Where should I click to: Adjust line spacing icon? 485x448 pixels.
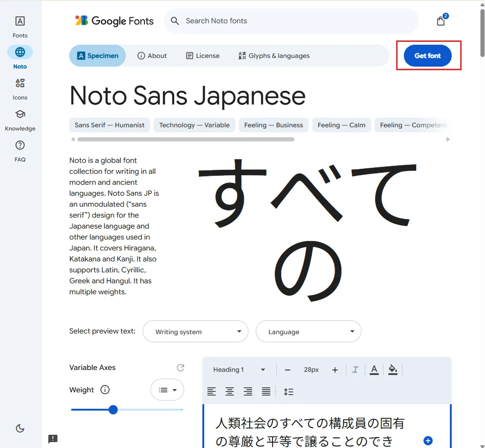(x=288, y=391)
